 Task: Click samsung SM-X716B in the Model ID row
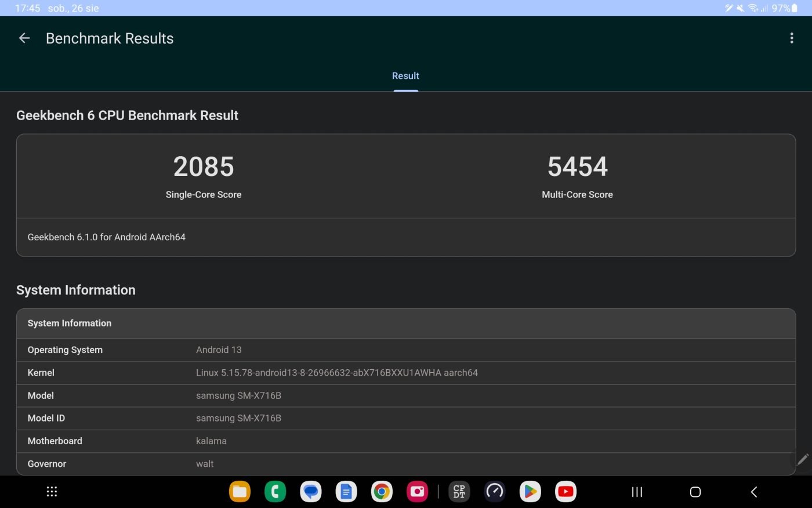click(x=238, y=418)
